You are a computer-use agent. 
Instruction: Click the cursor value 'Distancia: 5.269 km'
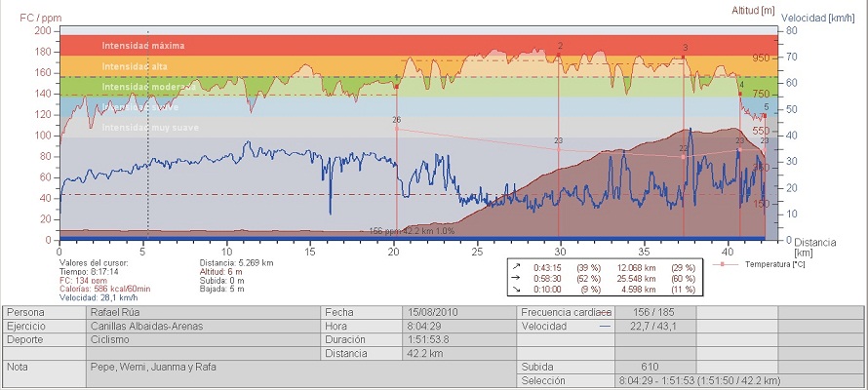click(236, 263)
